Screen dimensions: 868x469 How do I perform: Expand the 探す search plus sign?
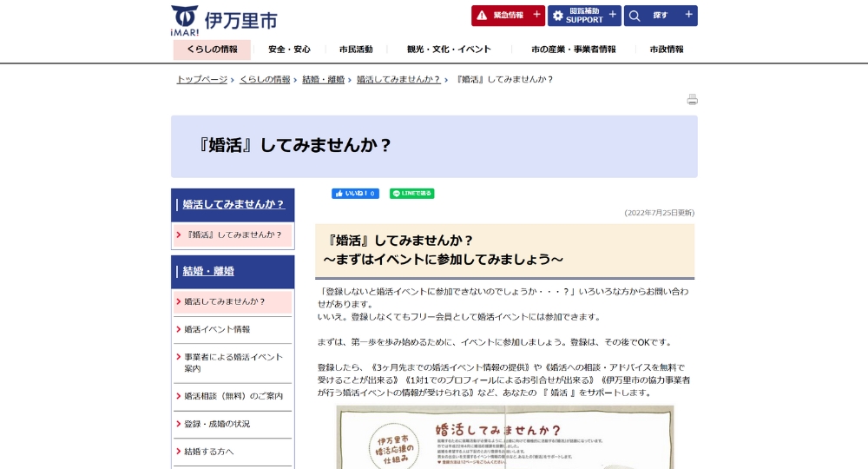tap(688, 15)
